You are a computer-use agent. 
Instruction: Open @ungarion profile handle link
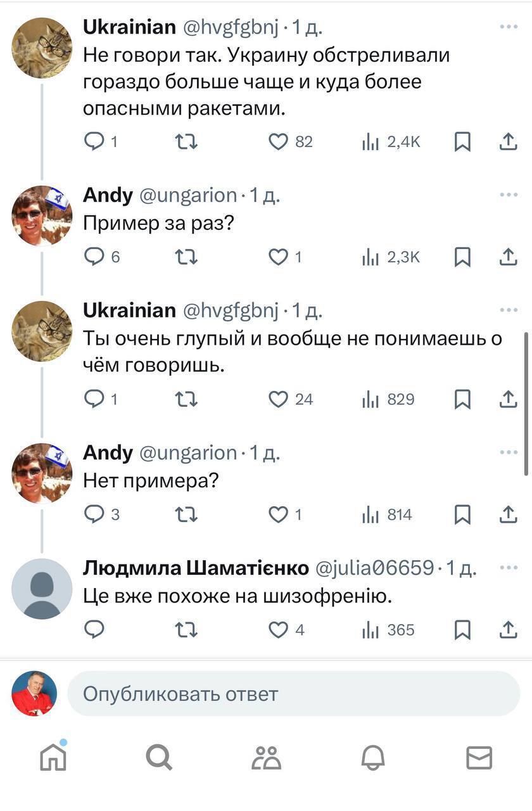[x=187, y=195]
